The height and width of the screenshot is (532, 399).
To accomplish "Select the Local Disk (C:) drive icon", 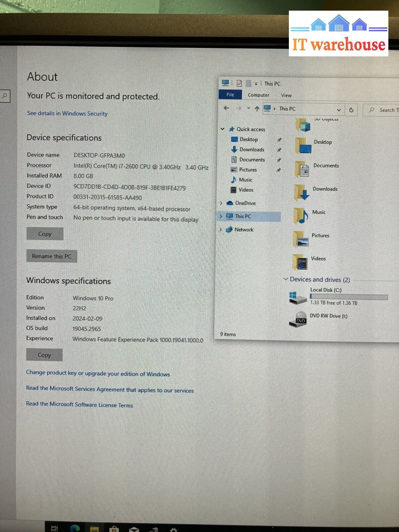I will [x=297, y=297].
